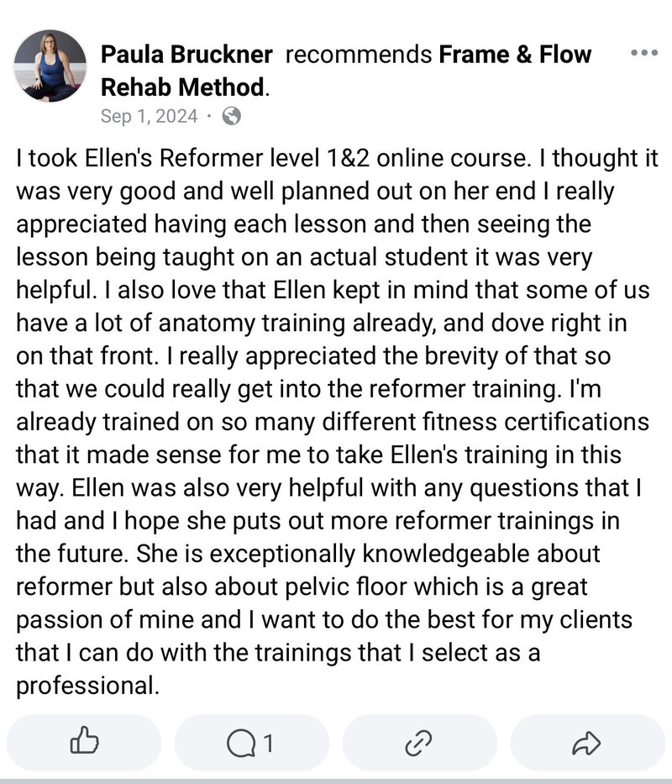Click the 'exceptionally knowledgeable' sentence line

(308, 554)
